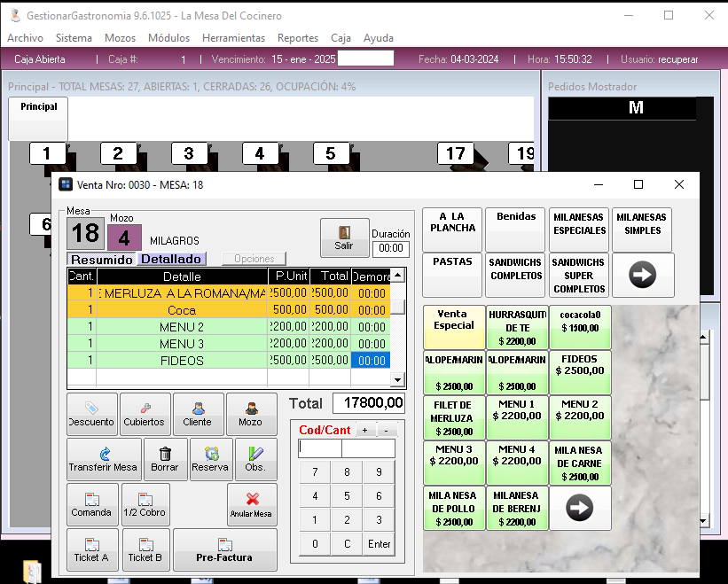
Task: Open the Herramientas menu
Action: [233, 38]
